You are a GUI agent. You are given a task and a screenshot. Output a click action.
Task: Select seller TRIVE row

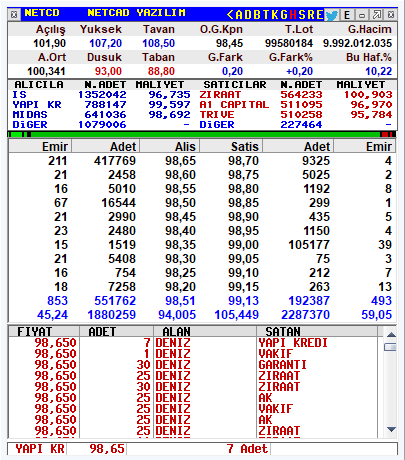[296, 115]
